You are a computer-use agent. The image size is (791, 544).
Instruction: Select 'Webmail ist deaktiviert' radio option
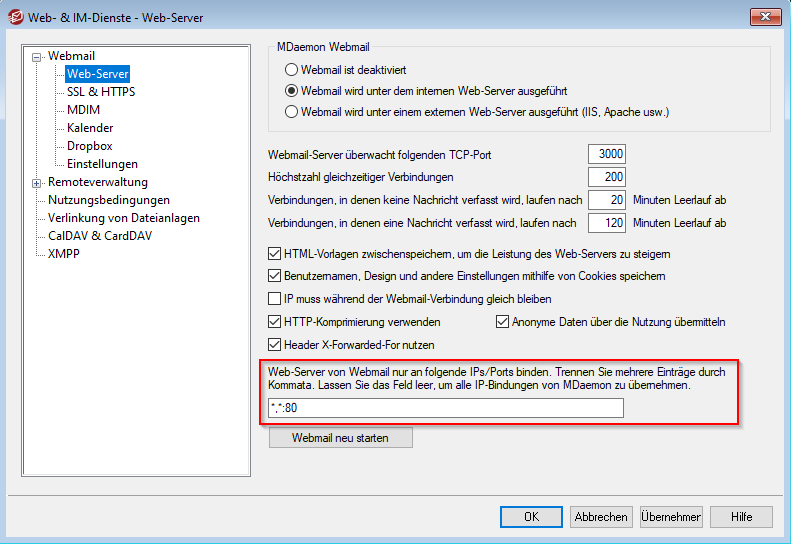[292, 71]
